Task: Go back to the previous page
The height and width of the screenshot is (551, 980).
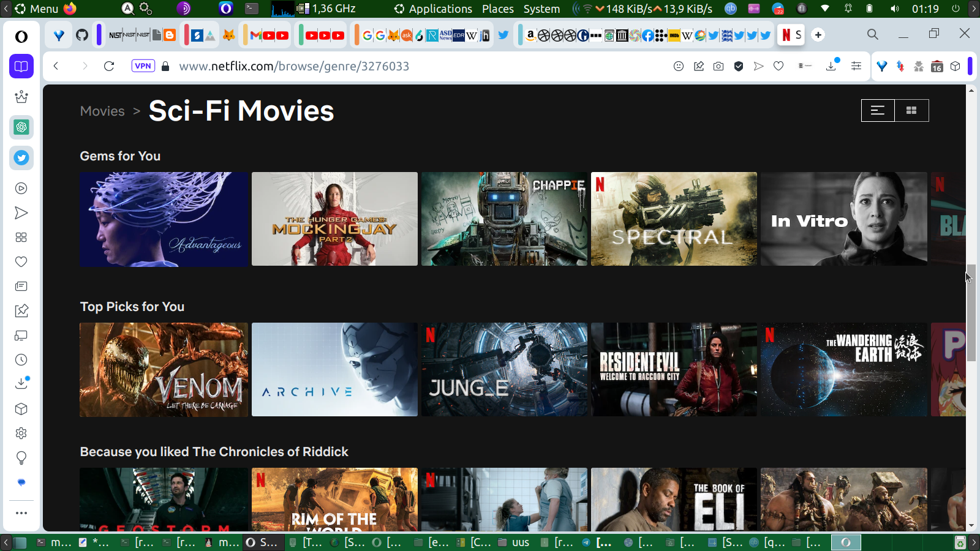Action: click(x=56, y=66)
